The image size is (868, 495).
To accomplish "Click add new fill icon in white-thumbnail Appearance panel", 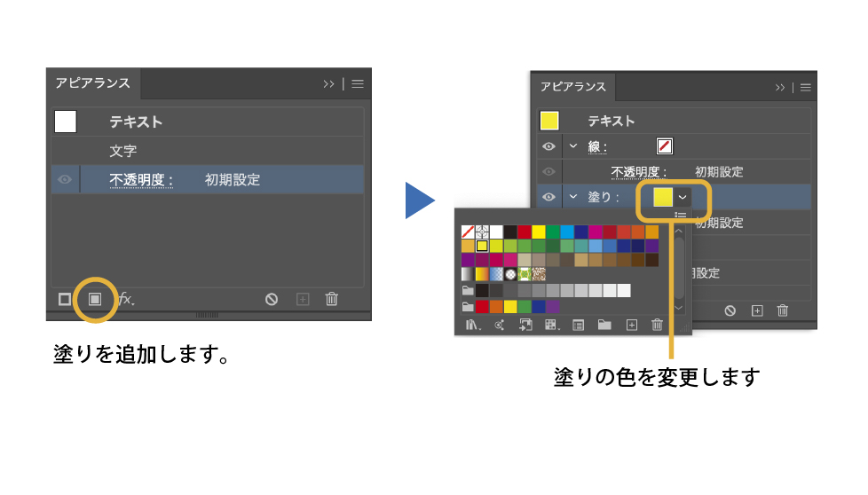I will (95, 299).
